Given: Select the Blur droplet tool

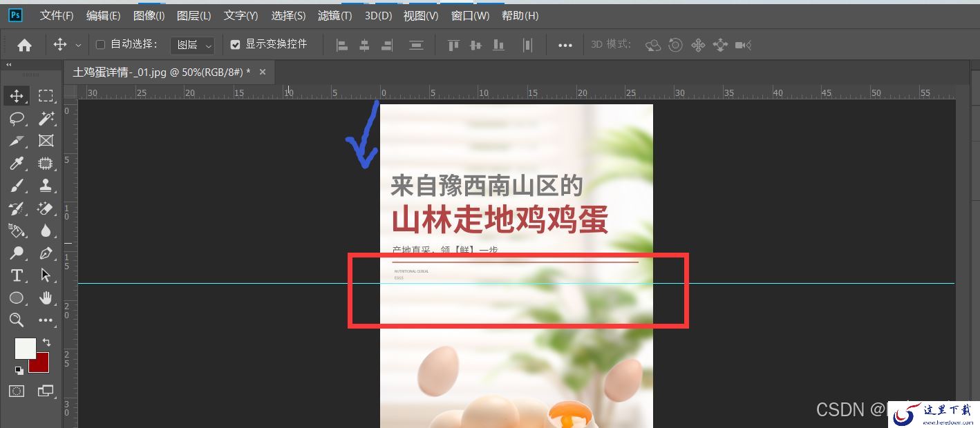Looking at the screenshot, I should (x=46, y=231).
